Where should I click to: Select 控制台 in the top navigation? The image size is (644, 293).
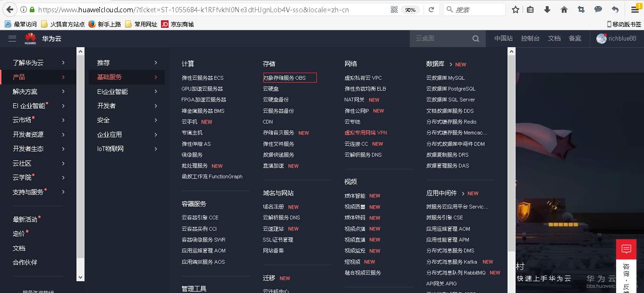coord(530,39)
